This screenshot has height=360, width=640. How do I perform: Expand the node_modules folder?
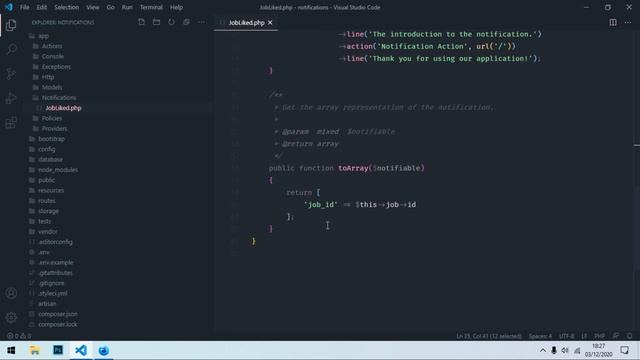(58, 170)
